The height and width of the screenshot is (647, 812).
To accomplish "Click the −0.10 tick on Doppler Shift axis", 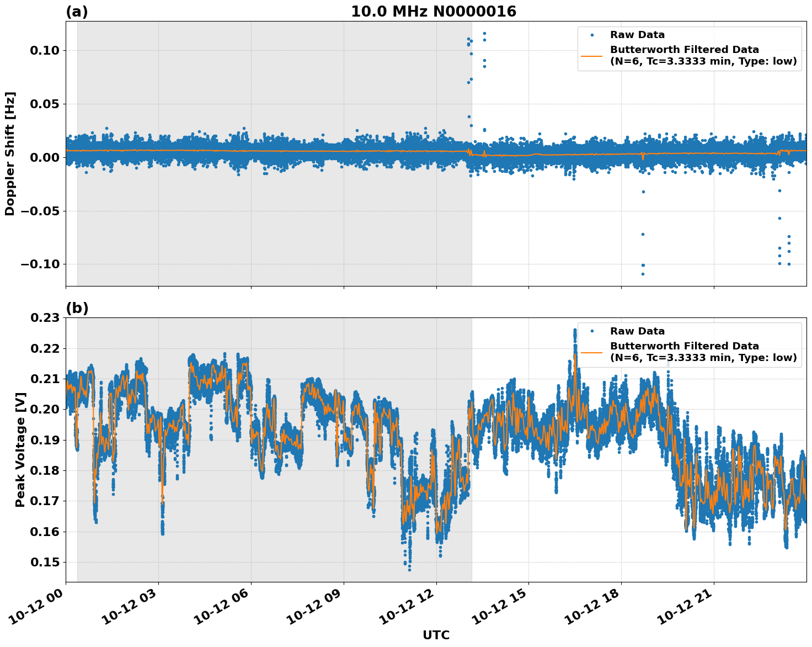I will [x=39, y=264].
